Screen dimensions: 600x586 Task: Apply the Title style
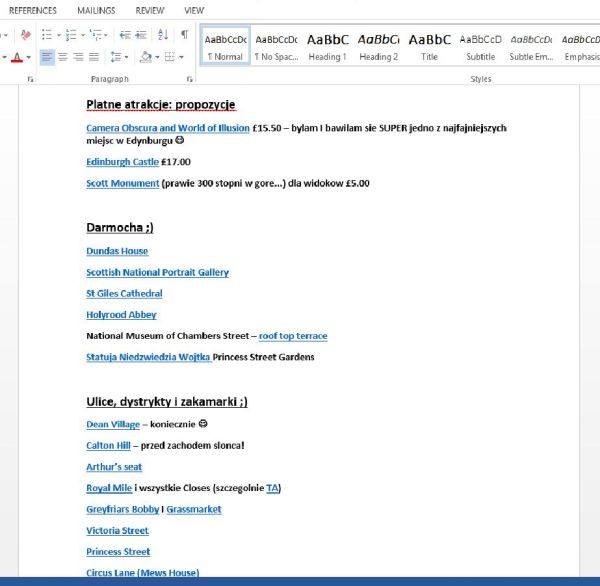[429, 47]
